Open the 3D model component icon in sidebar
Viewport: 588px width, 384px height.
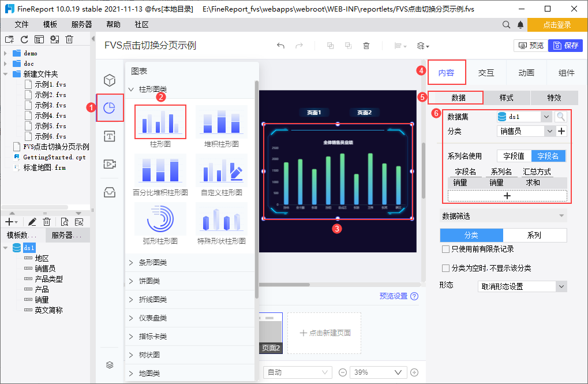110,80
